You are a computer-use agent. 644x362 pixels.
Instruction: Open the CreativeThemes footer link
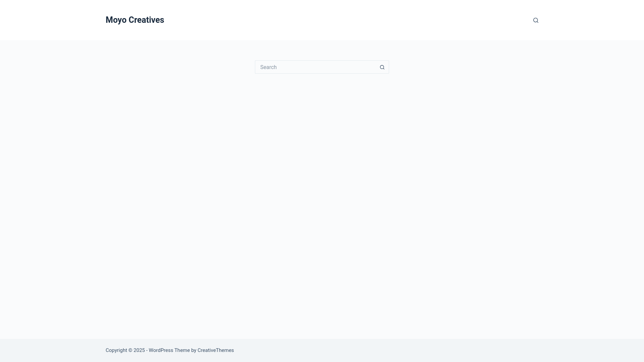click(x=216, y=350)
